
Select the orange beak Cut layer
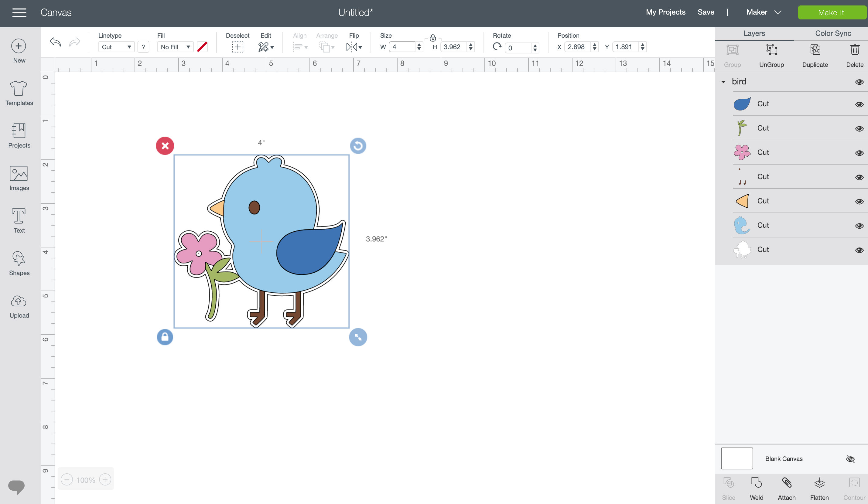click(x=791, y=201)
